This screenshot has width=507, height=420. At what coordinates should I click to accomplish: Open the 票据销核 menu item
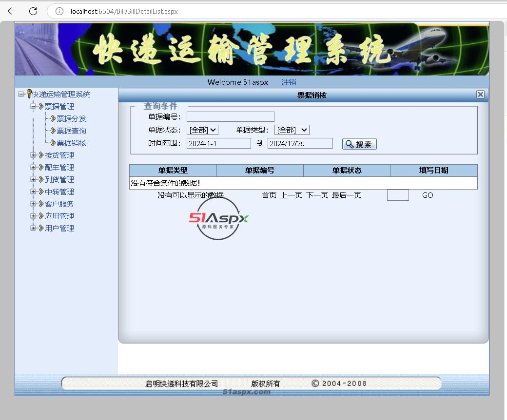pos(72,143)
